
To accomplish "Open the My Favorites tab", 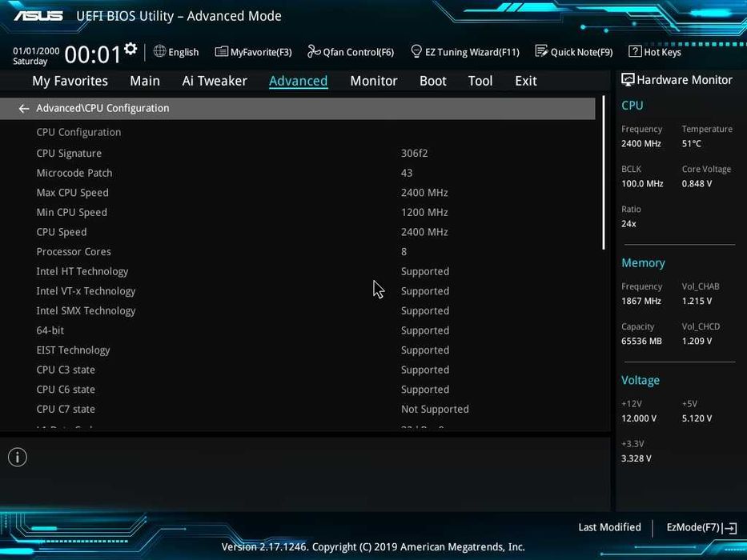I will pyautogui.click(x=70, y=81).
